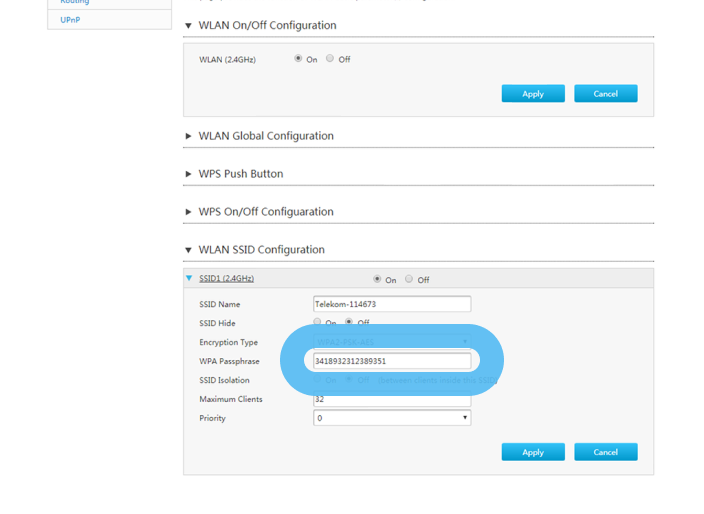Select On for SSID1 (2.4GHz)
Image resolution: width=704 pixels, height=514 pixels.
(377, 280)
